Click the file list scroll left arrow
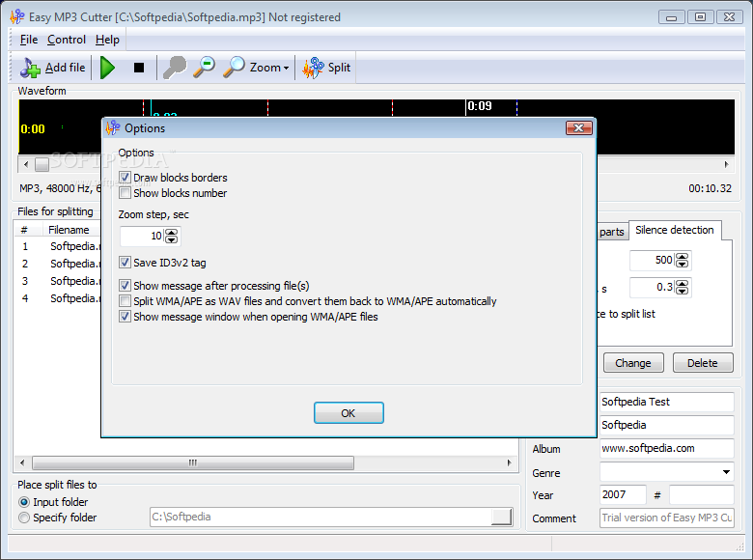Screen dimensions: 753x560 pyautogui.click(x=22, y=463)
